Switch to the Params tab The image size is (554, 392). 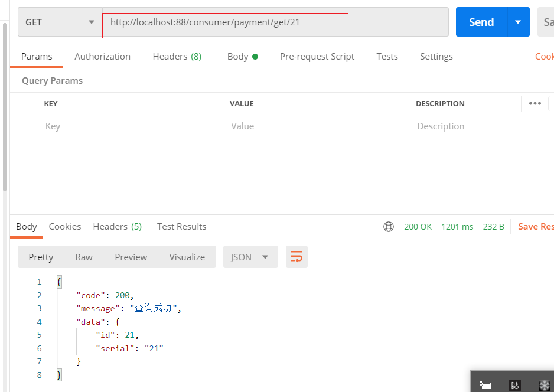[x=37, y=57]
